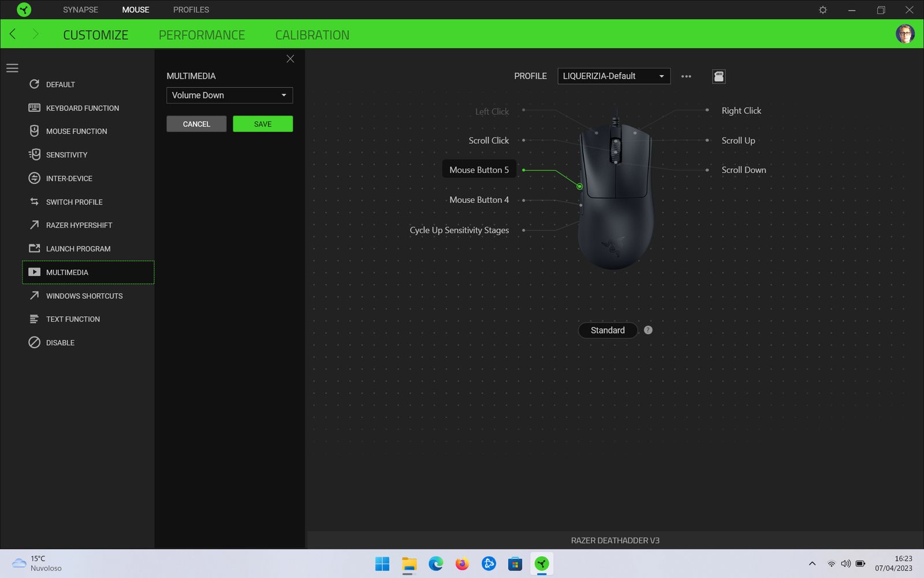Open the on-board memory storage icon
Image resolution: width=924 pixels, height=578 pixels.
[719, 76]
